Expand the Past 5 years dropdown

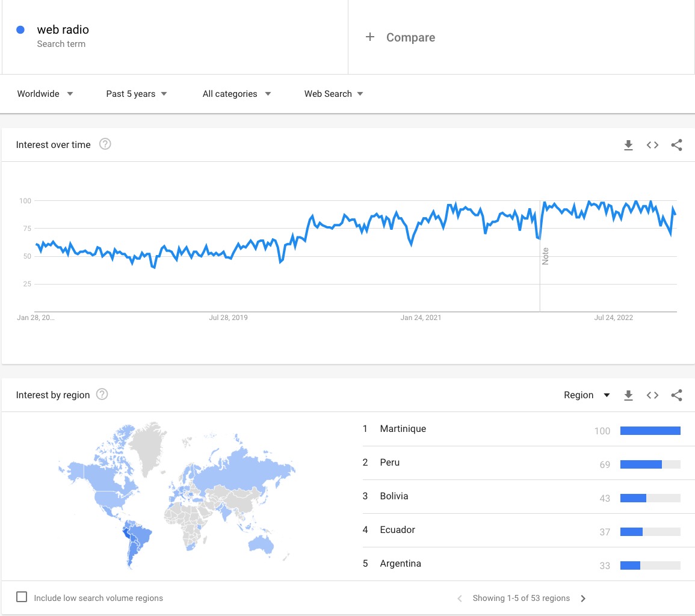tap(137, 94)
